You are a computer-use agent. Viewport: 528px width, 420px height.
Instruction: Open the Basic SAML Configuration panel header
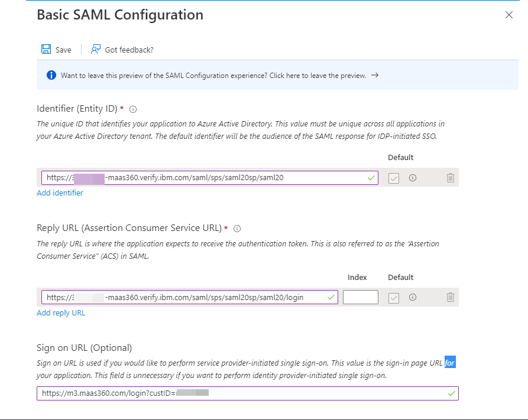coord(119,15)
